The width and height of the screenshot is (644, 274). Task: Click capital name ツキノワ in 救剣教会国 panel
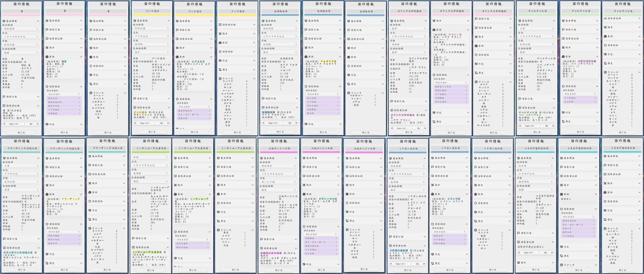click(285, 70)
